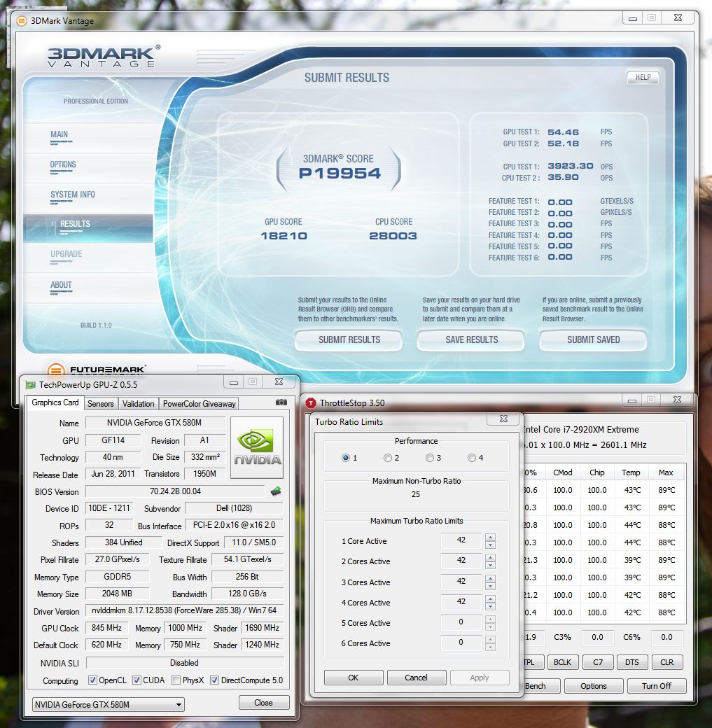Click the 3DMark score P19954
This screenshot has width=712, height=728.
[340, 174]
